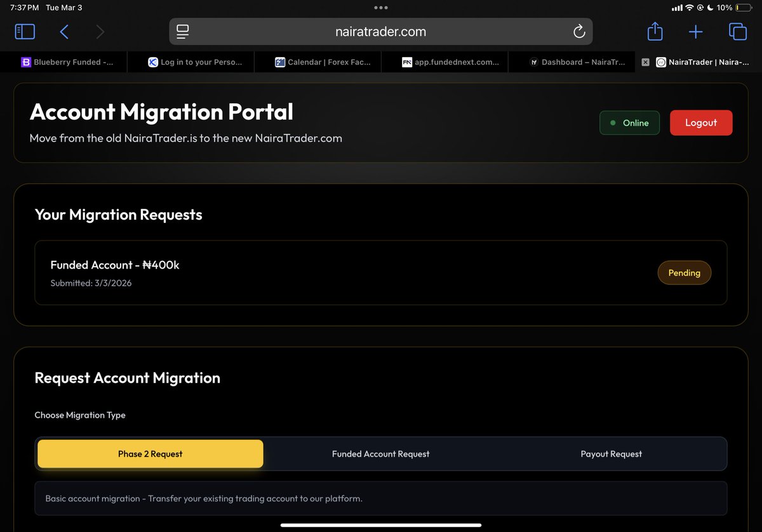Switch to the Blueberry Funded tab
The image size is (762, 532).
pyautogui.click(x=63, y=62)
